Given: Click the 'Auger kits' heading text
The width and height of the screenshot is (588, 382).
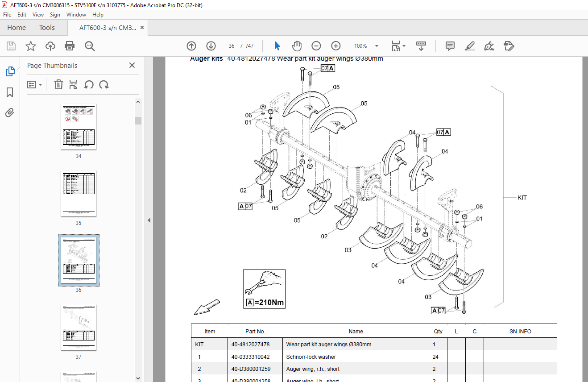Looking at the screenshot, I should pyautogui.click(x=206, y=58).
